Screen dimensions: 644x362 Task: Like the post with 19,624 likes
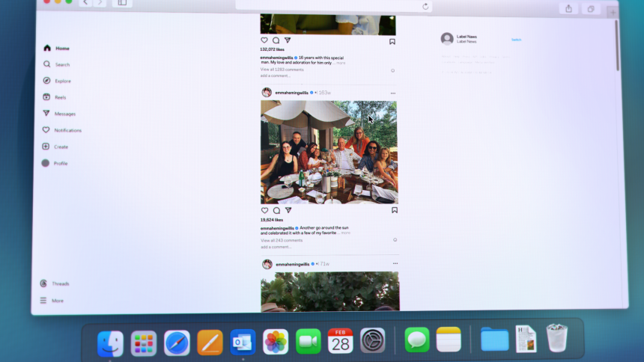[264, 210]
